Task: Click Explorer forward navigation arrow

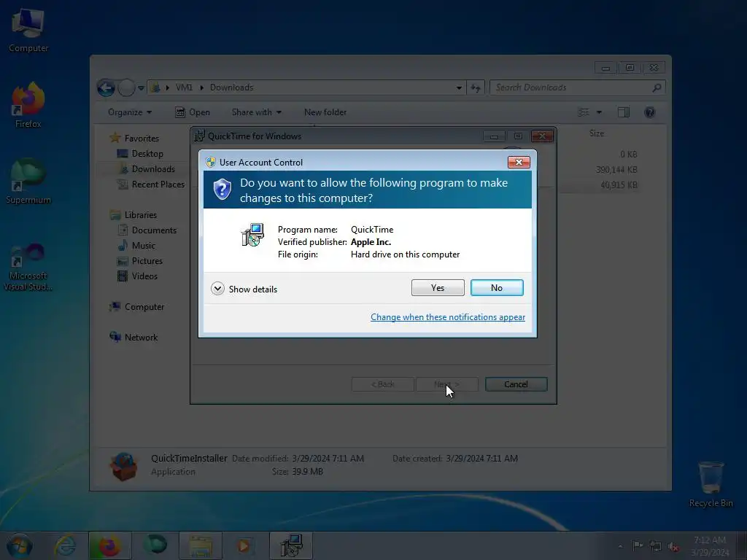Action: tap(126, 87)
